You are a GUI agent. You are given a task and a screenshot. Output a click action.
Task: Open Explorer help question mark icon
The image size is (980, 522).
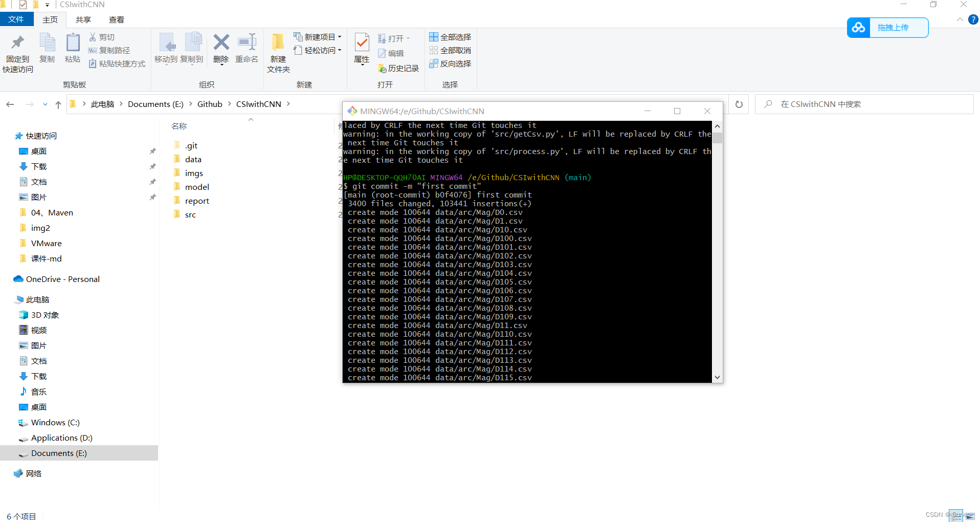coord(973,19)
